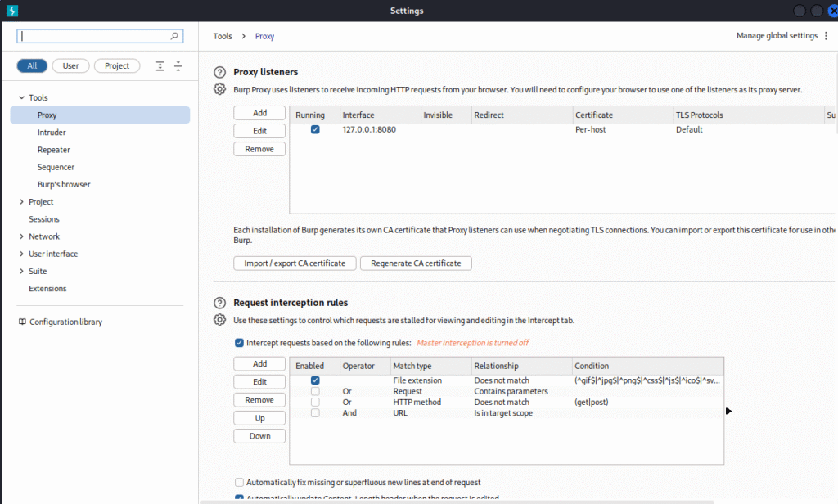Click the expand all sections icon

[x=160, y=65]
